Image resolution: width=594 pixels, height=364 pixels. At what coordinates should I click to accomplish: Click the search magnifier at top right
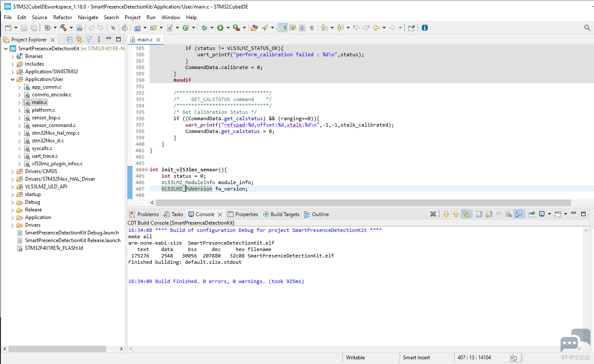point(587,28)
